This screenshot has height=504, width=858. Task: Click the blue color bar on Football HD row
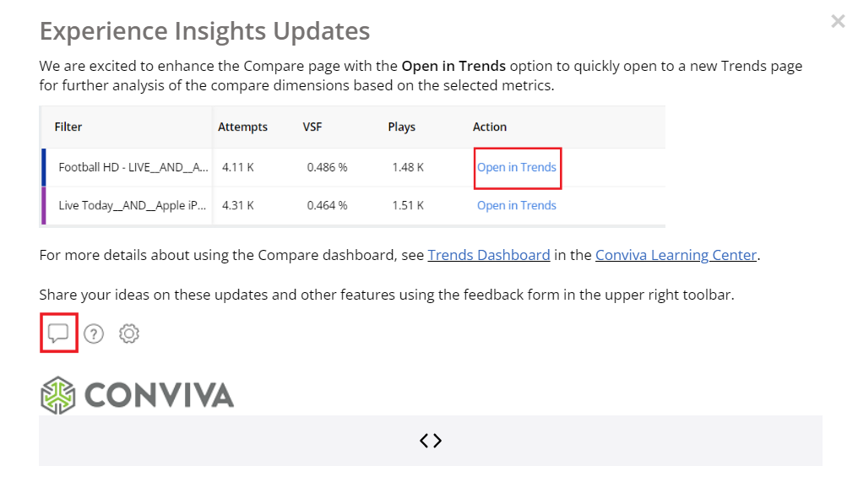pyautogui.click(x=43, y=167)
